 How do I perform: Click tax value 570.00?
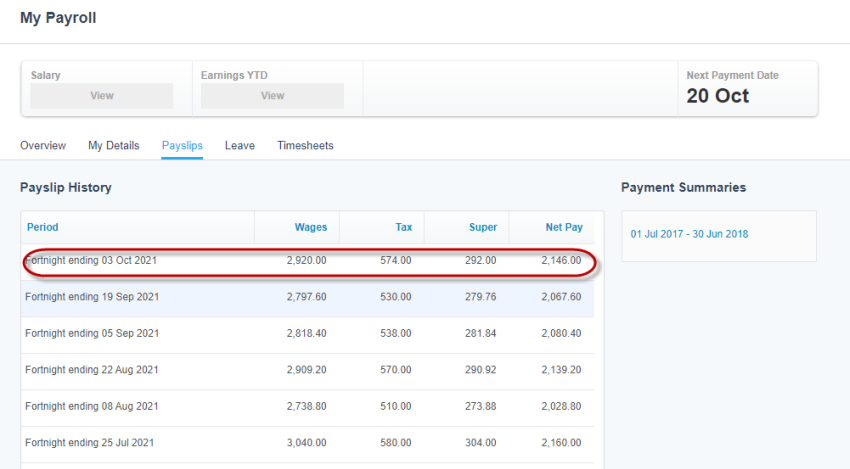[x=396, y=370]
